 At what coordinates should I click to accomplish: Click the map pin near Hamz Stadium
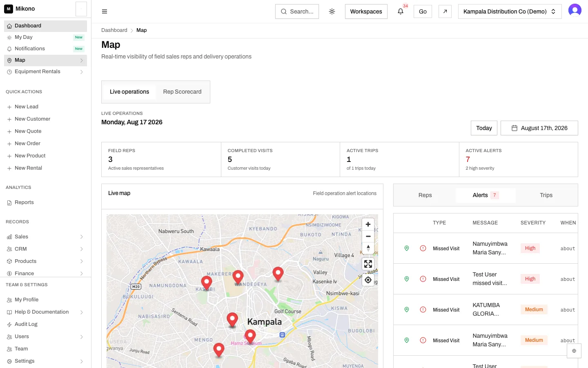[250, 337]
